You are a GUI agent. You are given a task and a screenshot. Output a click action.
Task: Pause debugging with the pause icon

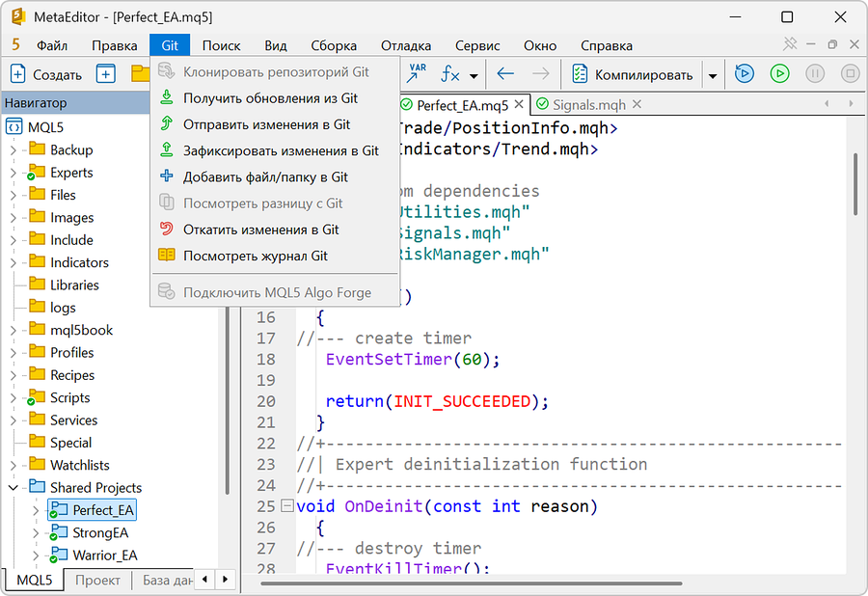[x=815, y=73]
